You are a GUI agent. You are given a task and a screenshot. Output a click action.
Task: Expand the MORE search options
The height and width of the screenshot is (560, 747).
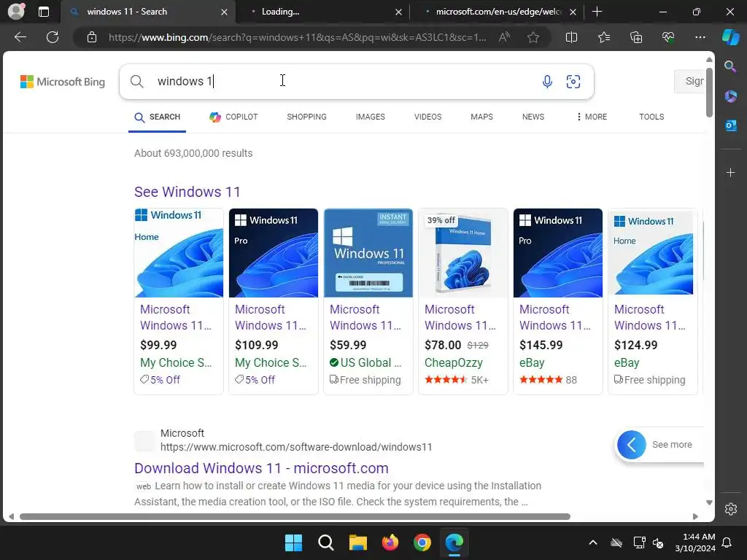tap(591, 117)
